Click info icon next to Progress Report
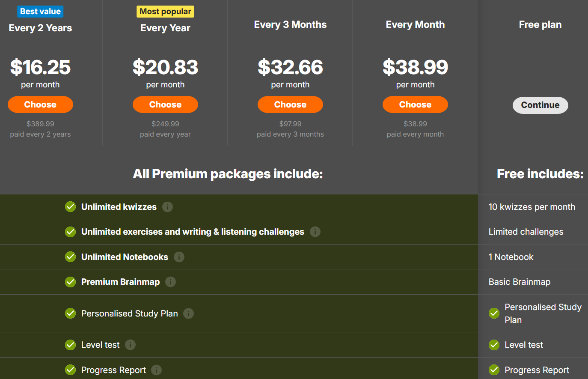Viewport: 588px width, 379px height. [156, 370]
